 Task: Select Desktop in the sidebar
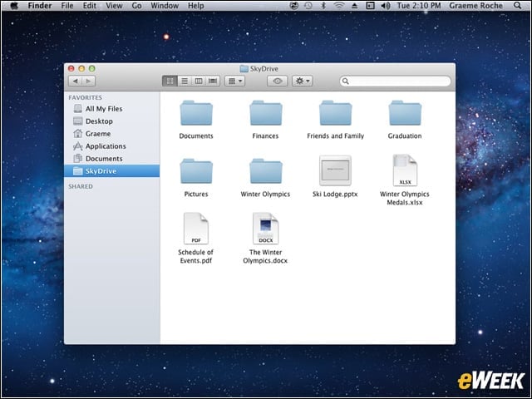tap(112, 121)
